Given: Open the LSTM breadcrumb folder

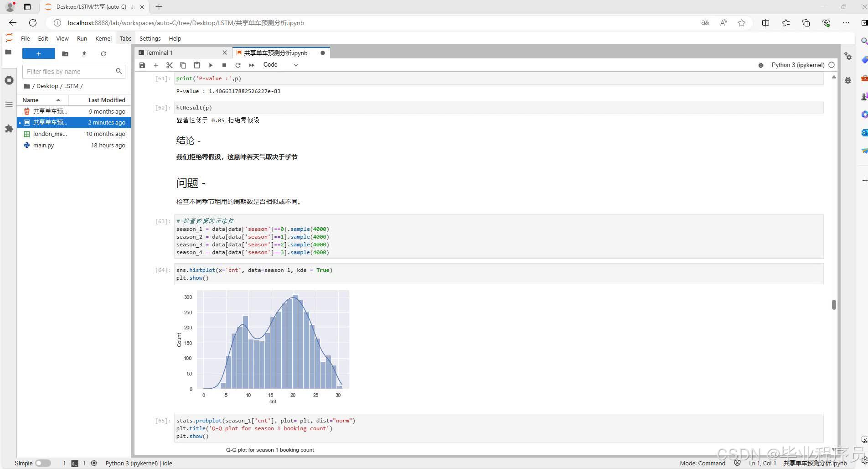Looking at the screenshot, I should (x=71, y=86).
